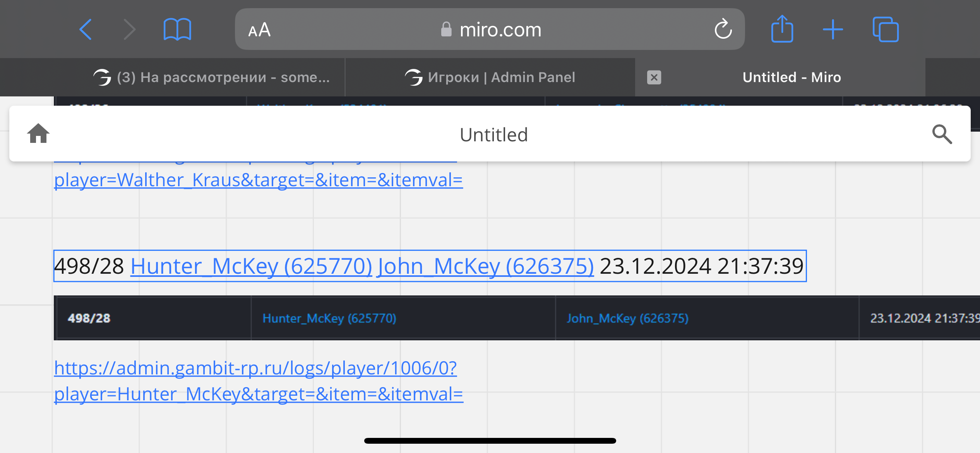Image resolution: width=980 pixels, height=453 pixels.
Task: Tap the Safari back arrow
Action: click(x=86, y=29)
